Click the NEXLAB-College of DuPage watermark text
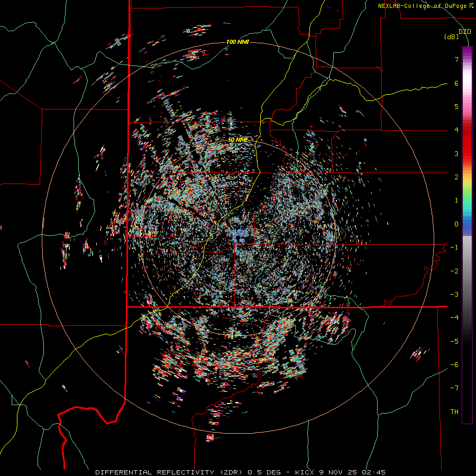This screenshot has width=476, height=476. 425,6
